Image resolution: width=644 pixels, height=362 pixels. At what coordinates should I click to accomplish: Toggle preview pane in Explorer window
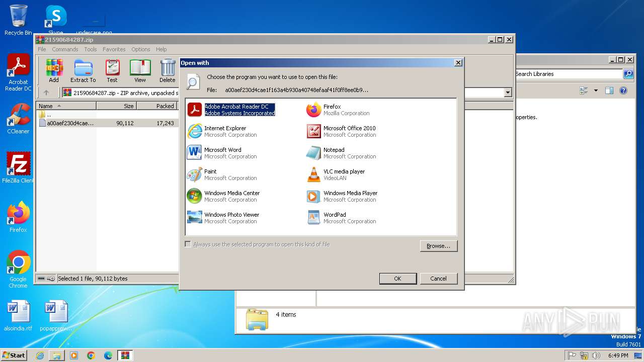[609, 90]
